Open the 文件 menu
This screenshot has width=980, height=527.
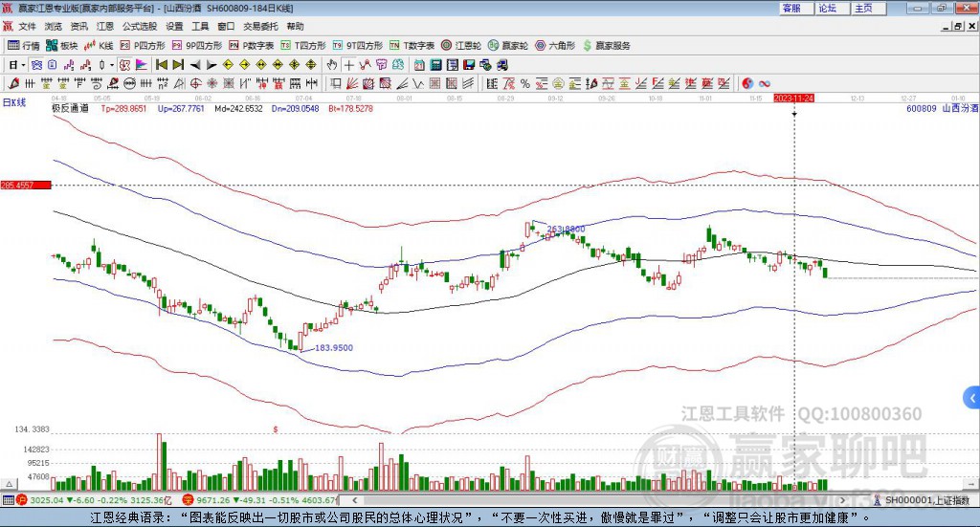28,26
